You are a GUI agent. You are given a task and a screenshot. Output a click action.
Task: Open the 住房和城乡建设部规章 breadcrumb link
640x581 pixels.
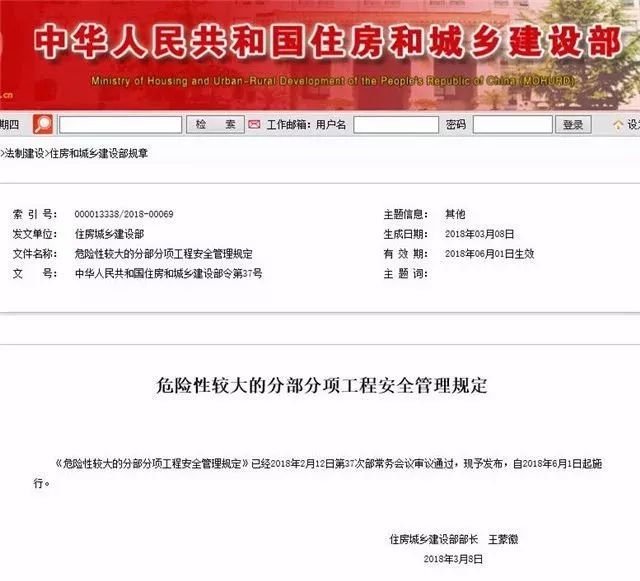click(98, 154)
